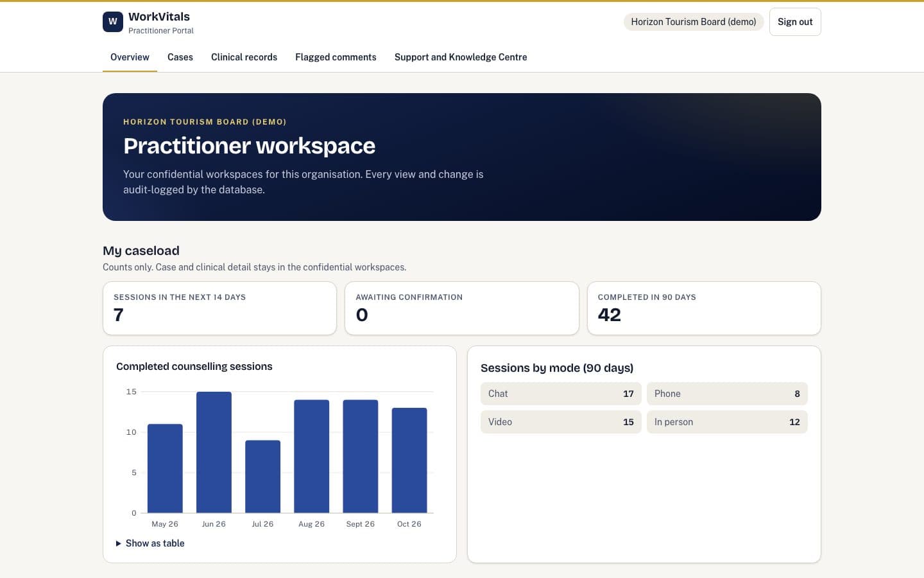Image resolution: width=924 pixels, height=578 pixels.
Task: Select the Awaiting confirmation card
Action: click(x=462, y=308)
